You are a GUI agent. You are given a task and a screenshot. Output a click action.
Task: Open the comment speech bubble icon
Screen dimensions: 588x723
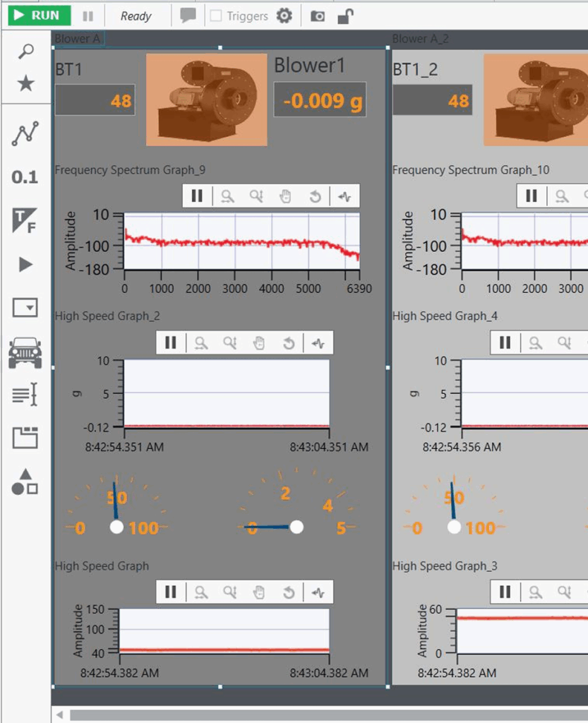[188, 16]
